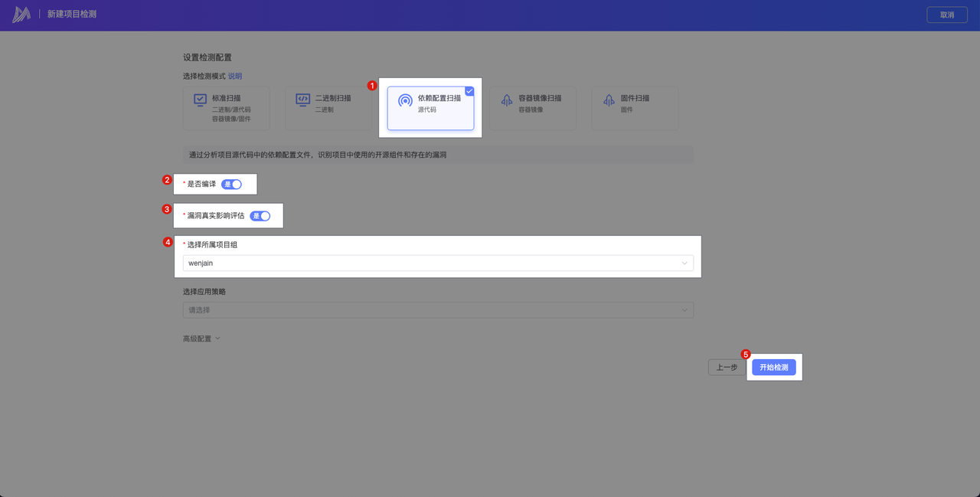Open the 选择所属项目组 dropdown showing wenjain
This screenshot has width=980, height=497.
[x=438, y=263]
